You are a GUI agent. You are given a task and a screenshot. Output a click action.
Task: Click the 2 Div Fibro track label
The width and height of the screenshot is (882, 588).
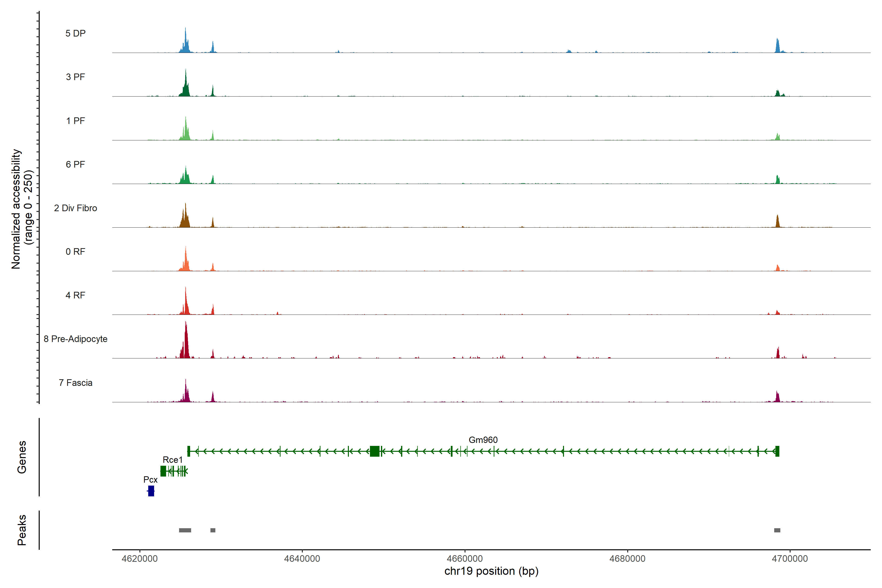(x=75, y=208)
